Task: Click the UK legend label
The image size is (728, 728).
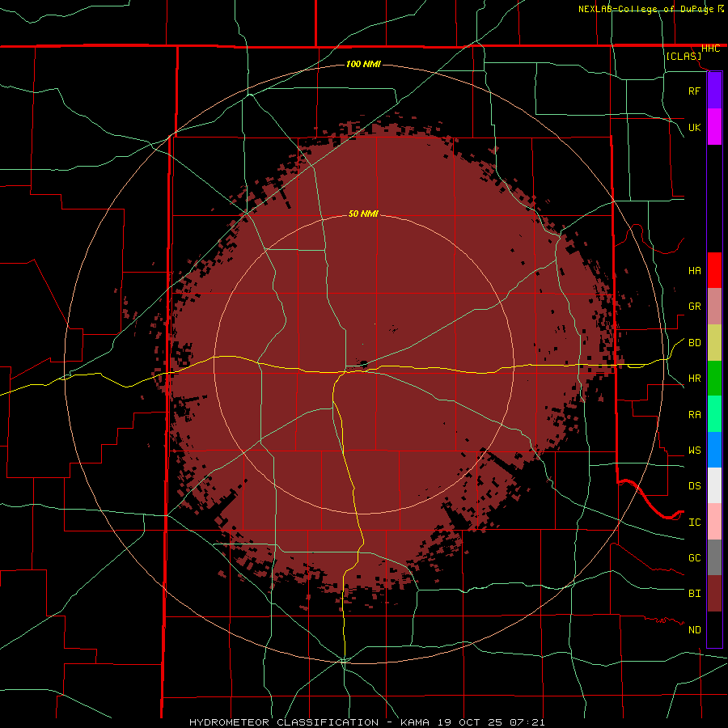Action: (x=694, y=127)
